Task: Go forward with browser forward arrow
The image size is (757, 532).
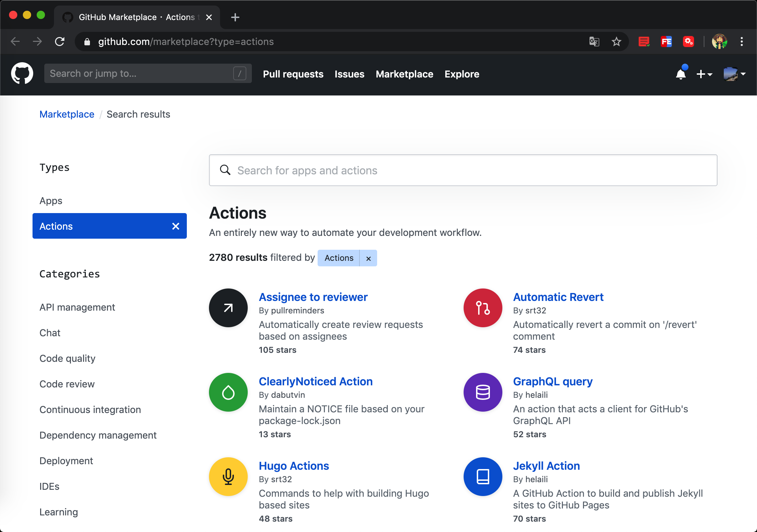Action: [37, 42]
